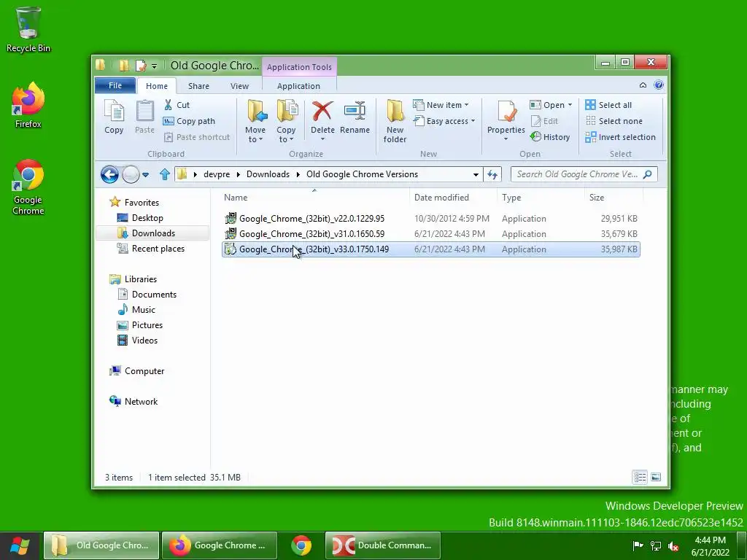Viewport: 747px width, 560px height.
Task: Click Downloads in the address breadcrumb
Action: 268,174
